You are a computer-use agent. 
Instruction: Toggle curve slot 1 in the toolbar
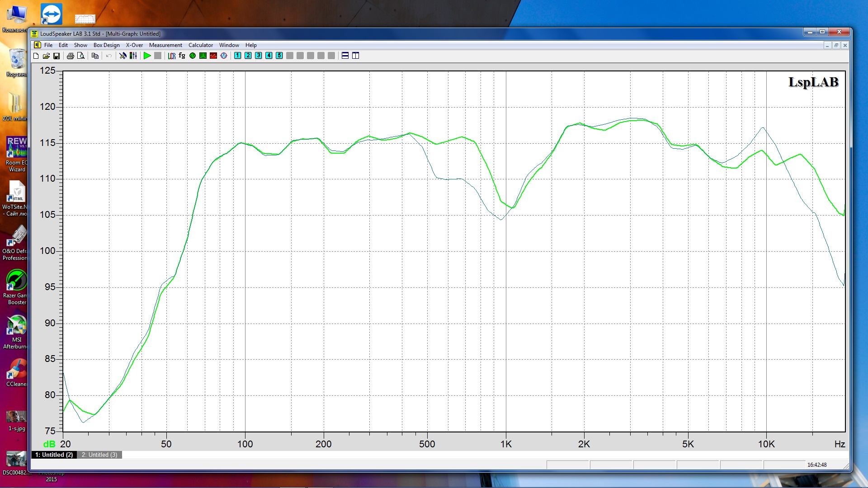(x=238, y=56)
